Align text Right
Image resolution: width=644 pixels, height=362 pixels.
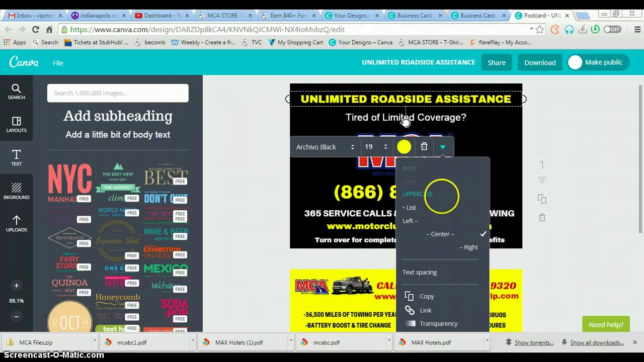[469, 247]
